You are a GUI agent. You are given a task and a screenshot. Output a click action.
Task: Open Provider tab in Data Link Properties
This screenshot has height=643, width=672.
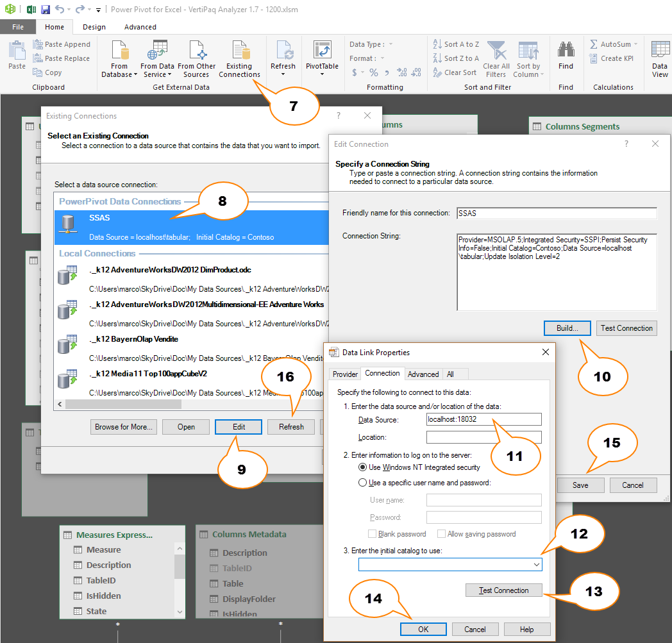[x=345, y=374]
